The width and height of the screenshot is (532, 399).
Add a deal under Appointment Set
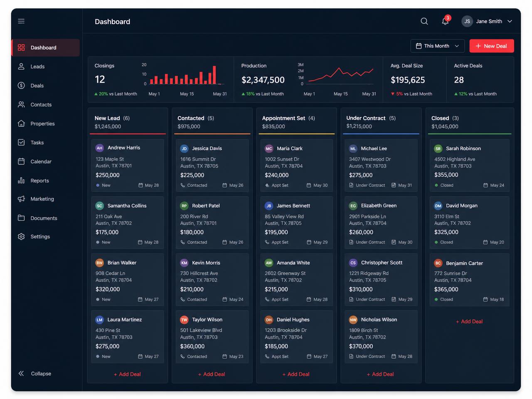point(296,374)
